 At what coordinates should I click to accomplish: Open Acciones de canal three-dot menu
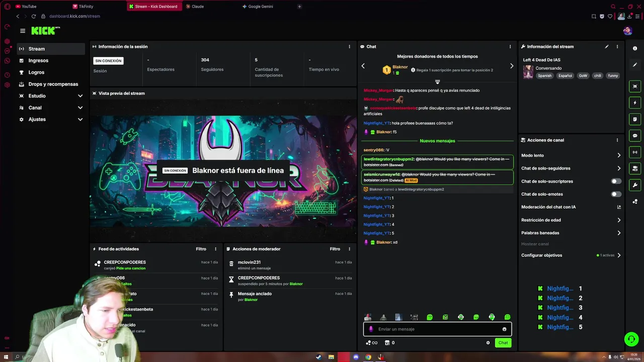(617, 140)
